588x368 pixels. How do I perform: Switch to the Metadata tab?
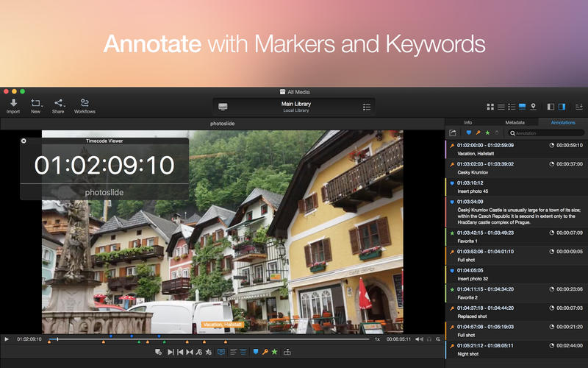pos(514,122)
